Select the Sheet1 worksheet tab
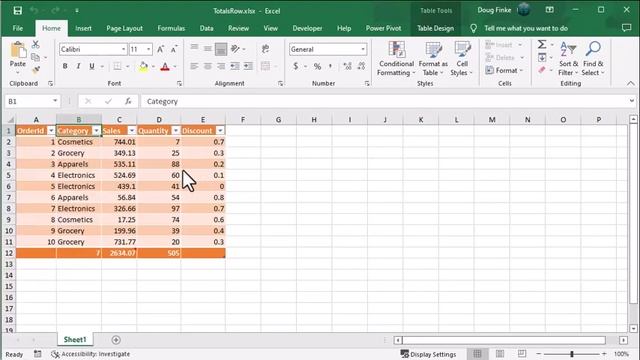640x360 pixels. pyautogui.click(x=75, y=340)
